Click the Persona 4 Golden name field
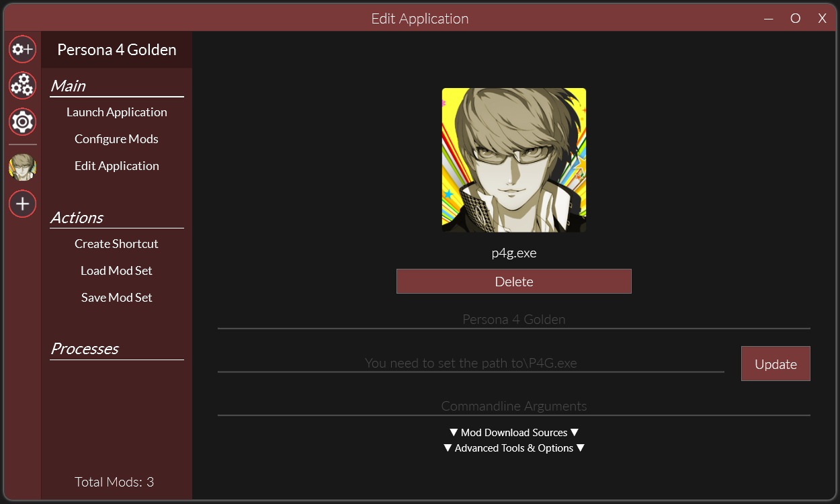840x504 pixels. click(514, 319)
